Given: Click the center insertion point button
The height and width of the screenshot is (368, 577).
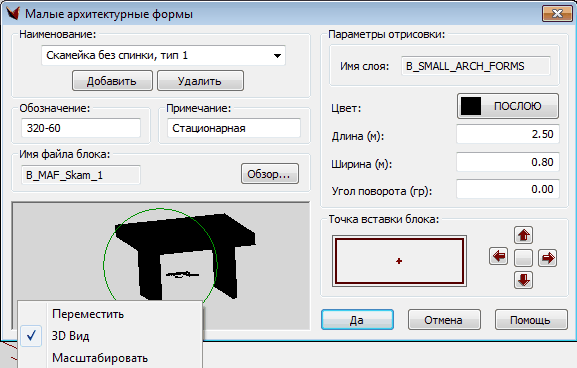Looking at the screenshot, I should (523, 257).
